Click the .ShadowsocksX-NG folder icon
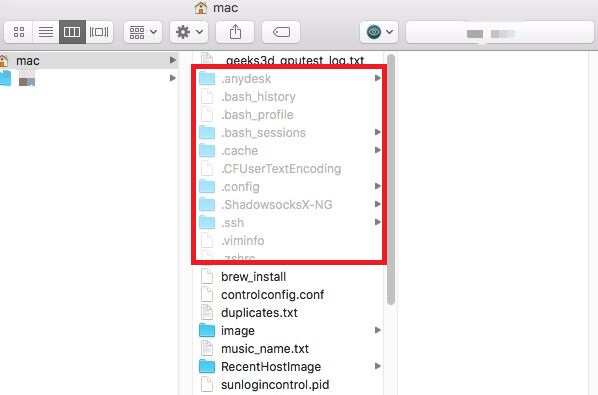Image resolution: width=598 pixels, height=395 pixels. point(207,204)
